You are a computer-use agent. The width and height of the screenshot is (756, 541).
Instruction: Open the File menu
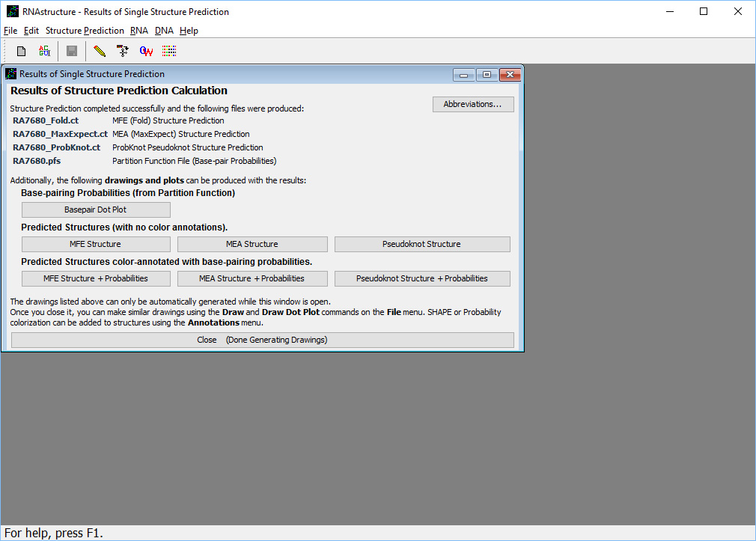click(10, 31)
